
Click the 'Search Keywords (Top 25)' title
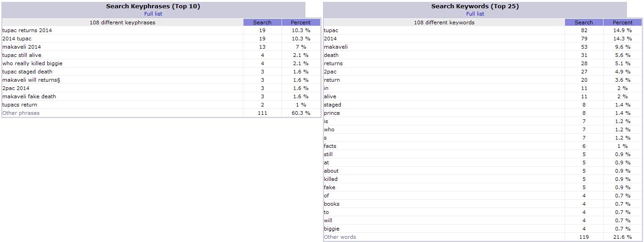[x=475, y=6]
